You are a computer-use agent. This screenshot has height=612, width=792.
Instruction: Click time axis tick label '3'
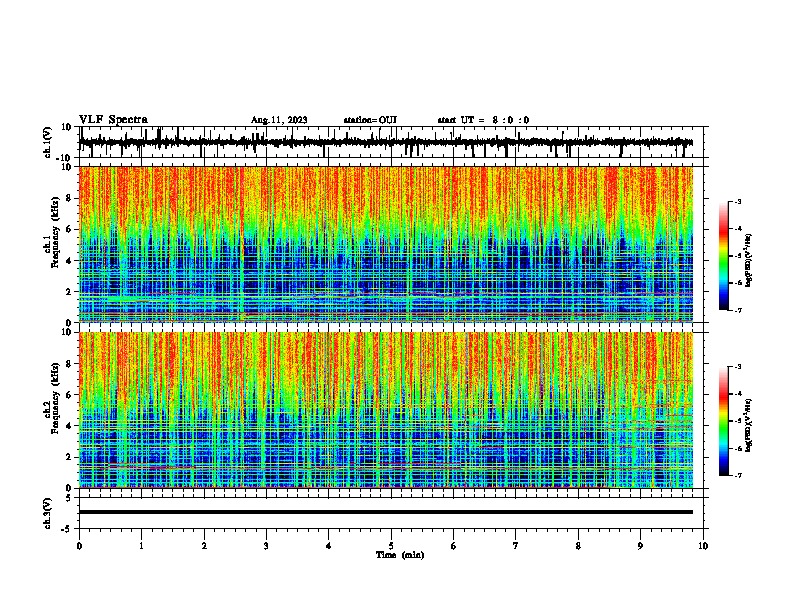[x=266, y=546]
